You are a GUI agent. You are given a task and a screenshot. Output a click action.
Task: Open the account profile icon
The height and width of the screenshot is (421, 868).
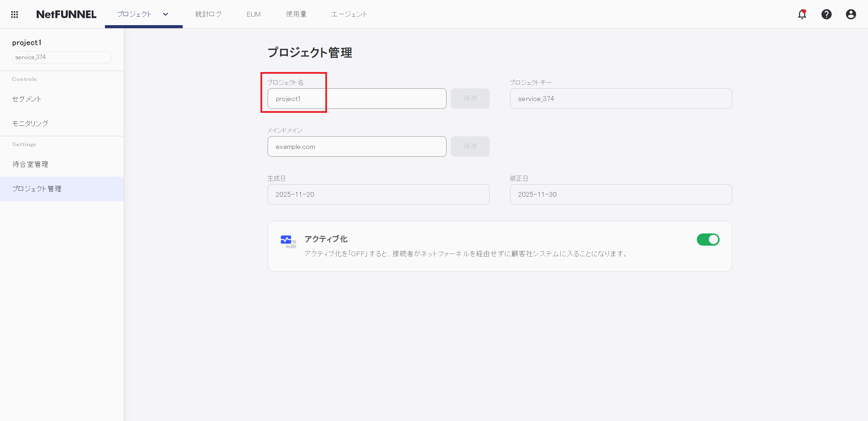pos(851,14)
